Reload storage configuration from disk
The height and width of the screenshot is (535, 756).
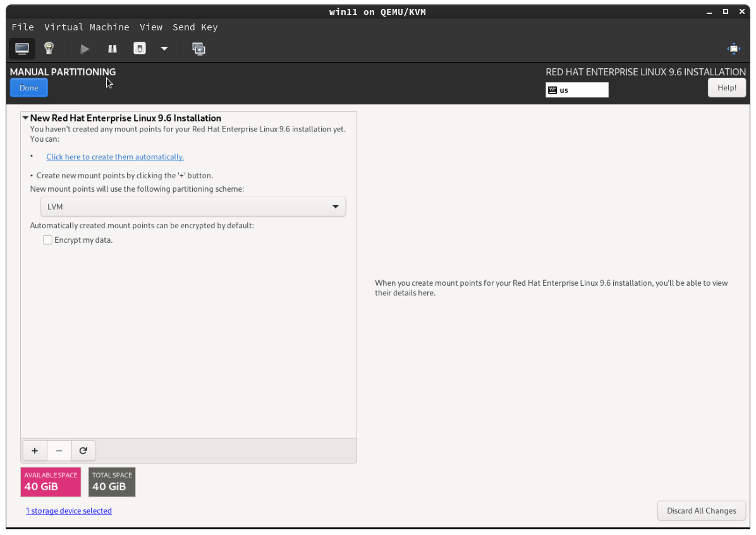[x=83, y=451]
